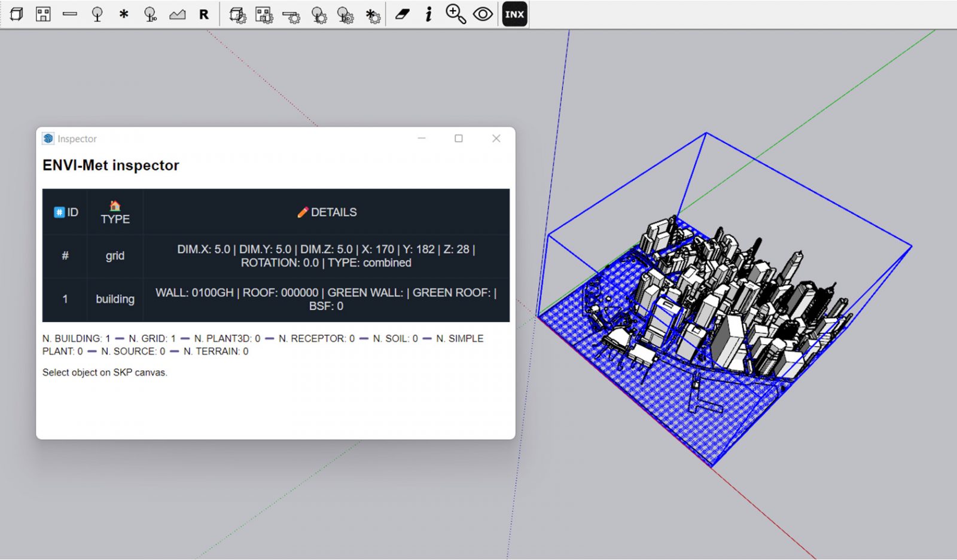Open the ENVI-Met inspector tool
This screenshot has height=560, width=957.
point(428,14)
